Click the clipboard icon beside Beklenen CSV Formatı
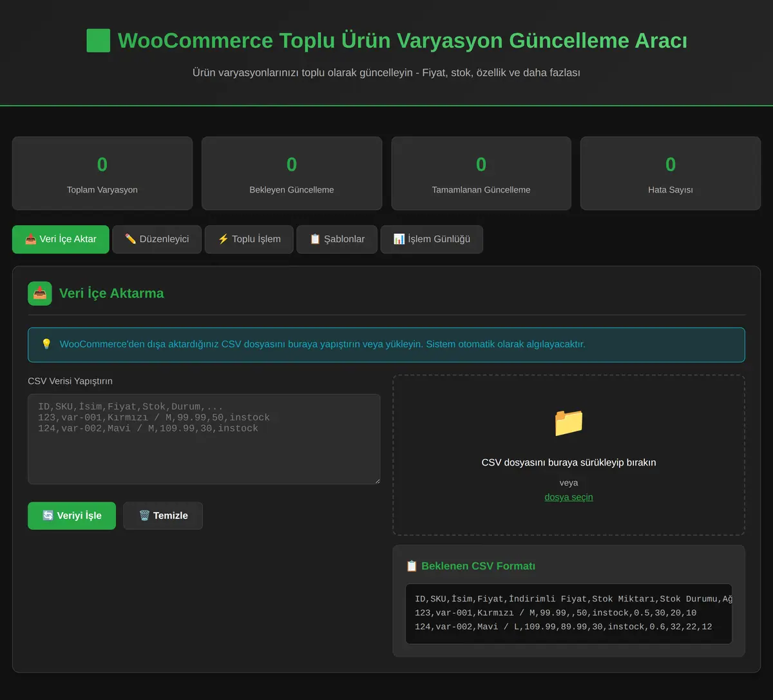 (412, 566)
